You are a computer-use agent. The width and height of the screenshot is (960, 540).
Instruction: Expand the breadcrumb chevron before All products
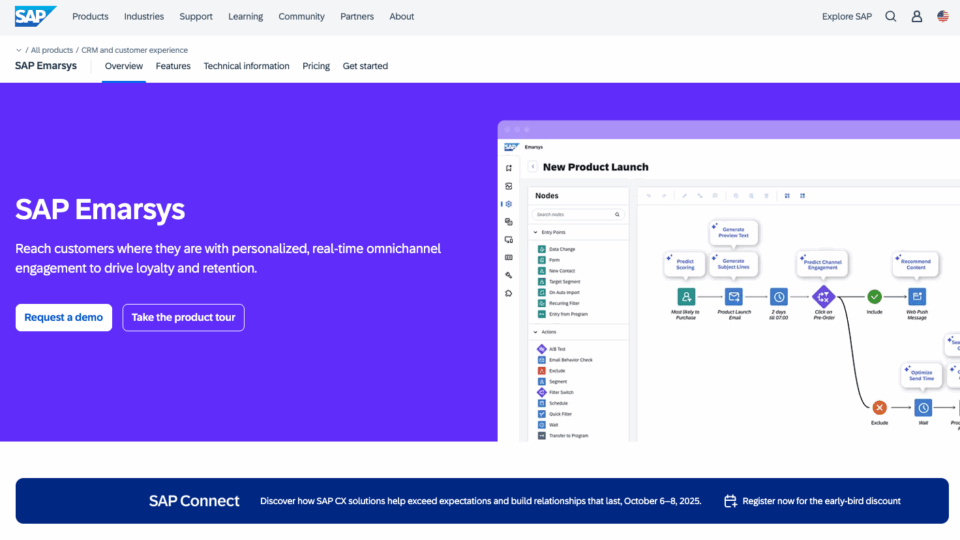pyautogui.click(x=19, y=50)
